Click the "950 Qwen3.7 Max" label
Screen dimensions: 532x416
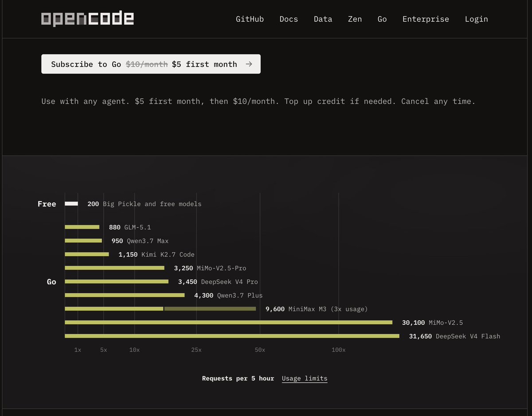click(140, 241)
